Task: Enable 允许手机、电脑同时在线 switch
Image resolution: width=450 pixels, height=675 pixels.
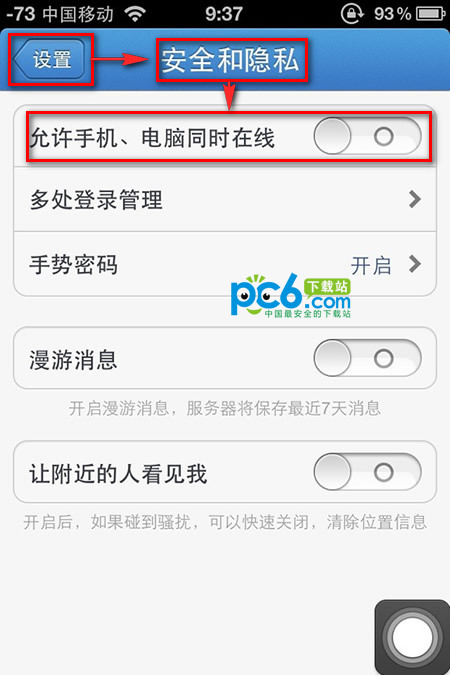Action: 367,136
